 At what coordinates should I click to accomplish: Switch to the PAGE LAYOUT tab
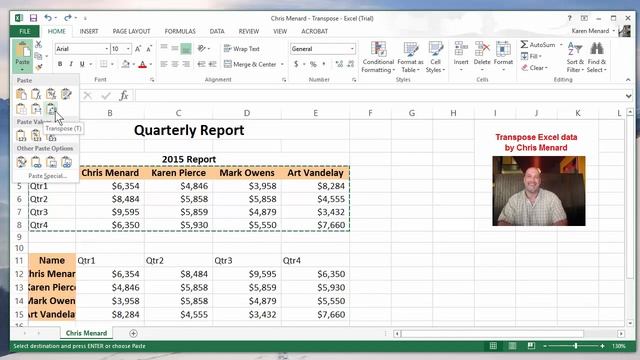pyautogui.click(x=131, y=31)
